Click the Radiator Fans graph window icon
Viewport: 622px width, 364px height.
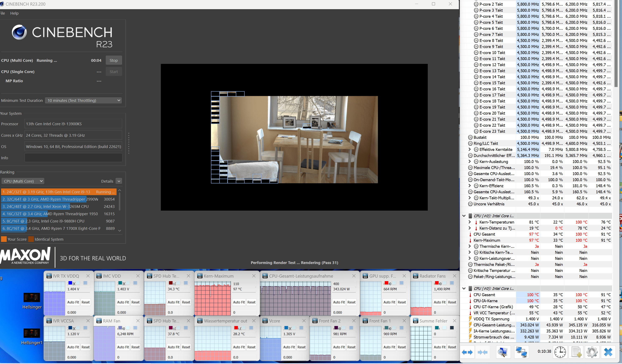(416, 276)
